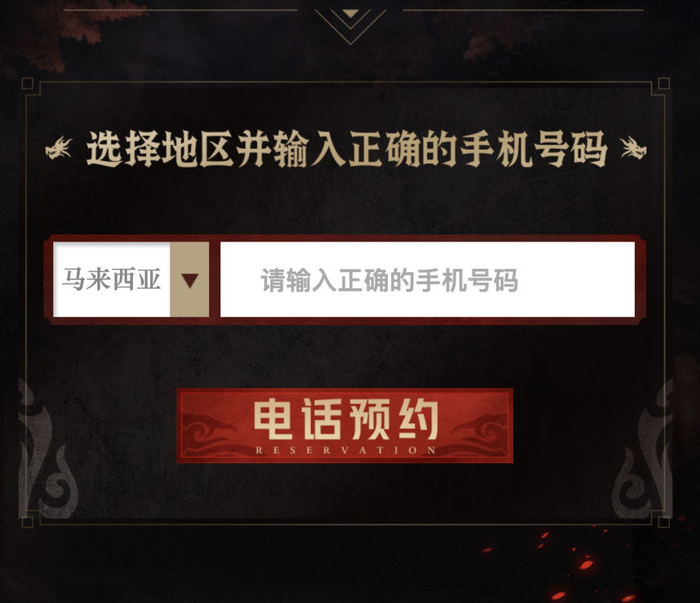Click the 选择地区并输入正确的手机号码 heading
The width and height of the screenshot is (700, 603).
tap(347, 149)
